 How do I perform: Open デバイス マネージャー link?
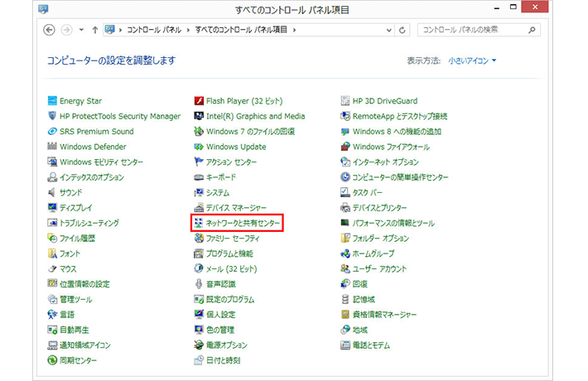pyautogui.click(x=236, y=208)
